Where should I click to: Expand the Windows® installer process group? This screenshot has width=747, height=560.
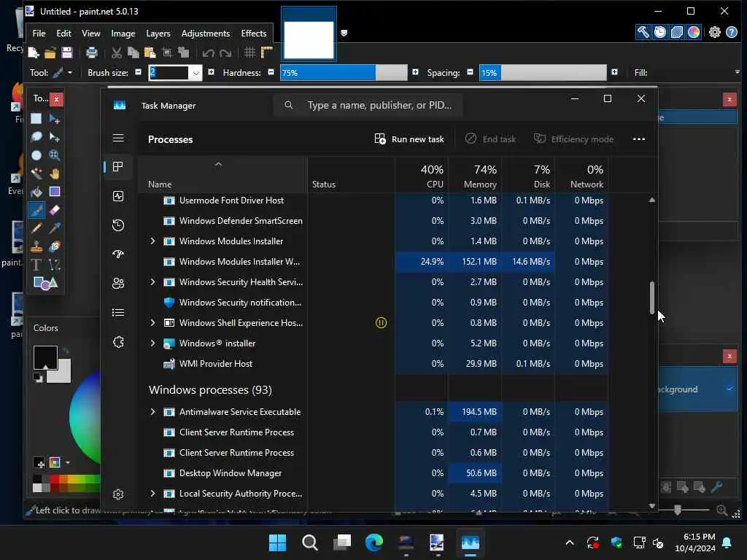152,343
